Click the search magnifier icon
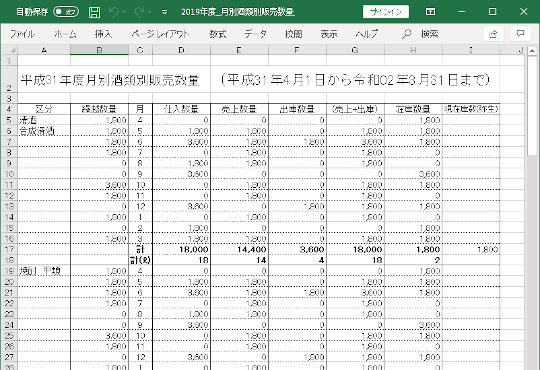This screenshot has width=540, height=370. point(407,34)
